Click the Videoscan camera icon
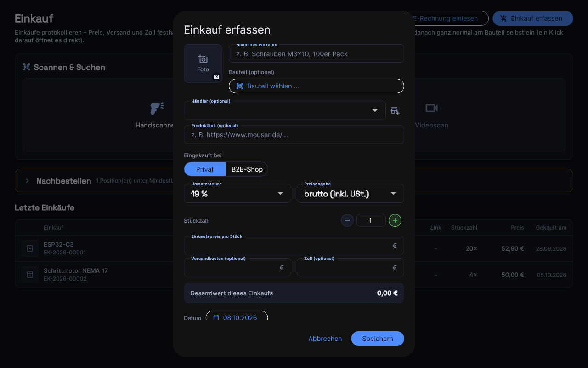Image resolution: width=588 pixels, height=368 pixels. point(431,108)
